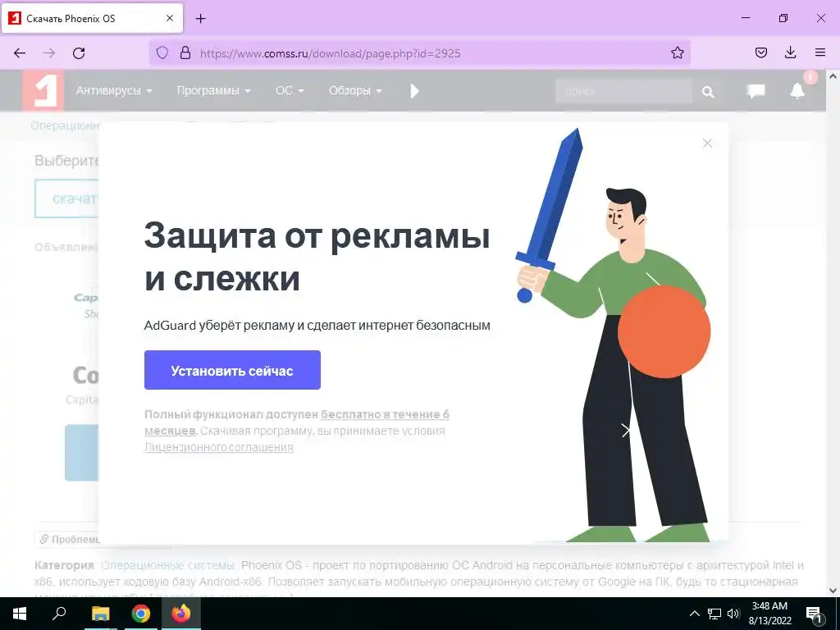Open the network status tray icon
The image size is (840, 630).
click(x=714, y=614)
